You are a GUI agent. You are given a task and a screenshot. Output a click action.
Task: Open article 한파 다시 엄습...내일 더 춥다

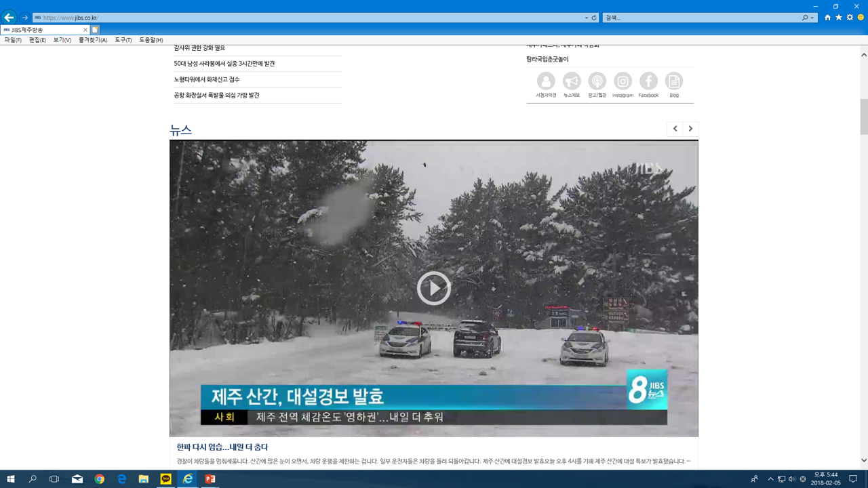pos(222,447)
